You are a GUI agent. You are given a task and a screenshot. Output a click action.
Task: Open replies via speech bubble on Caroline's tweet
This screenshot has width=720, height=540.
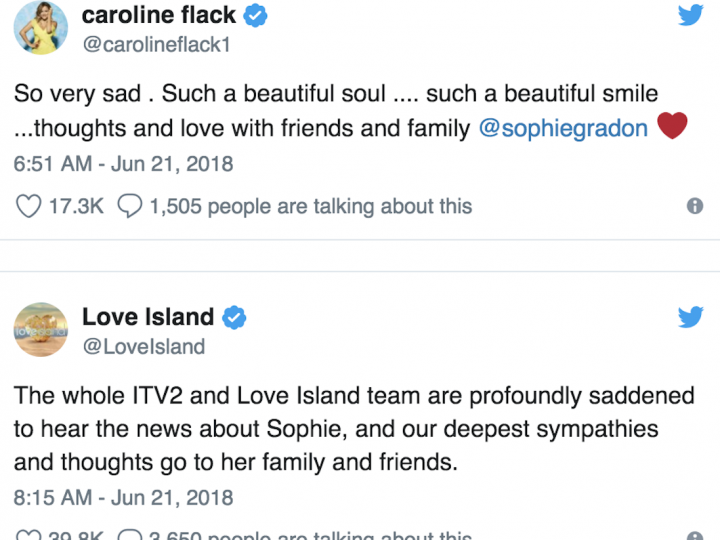point(130,206)
